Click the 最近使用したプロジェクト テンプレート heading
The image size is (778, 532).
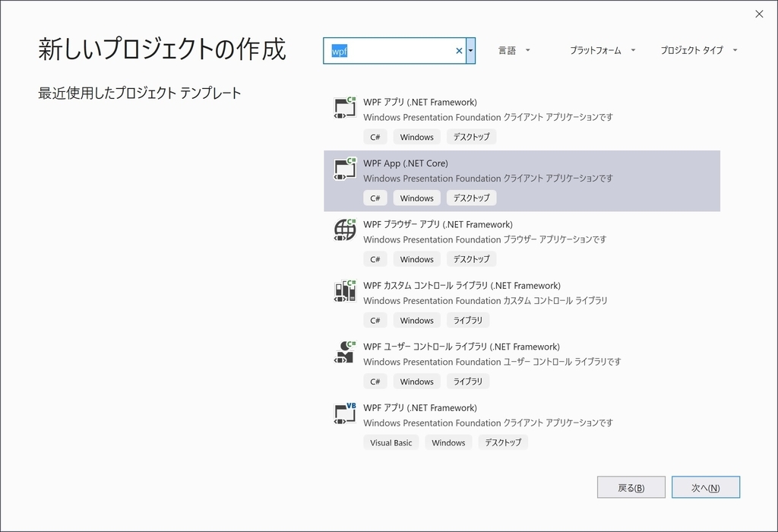click(x=140, y=93)
